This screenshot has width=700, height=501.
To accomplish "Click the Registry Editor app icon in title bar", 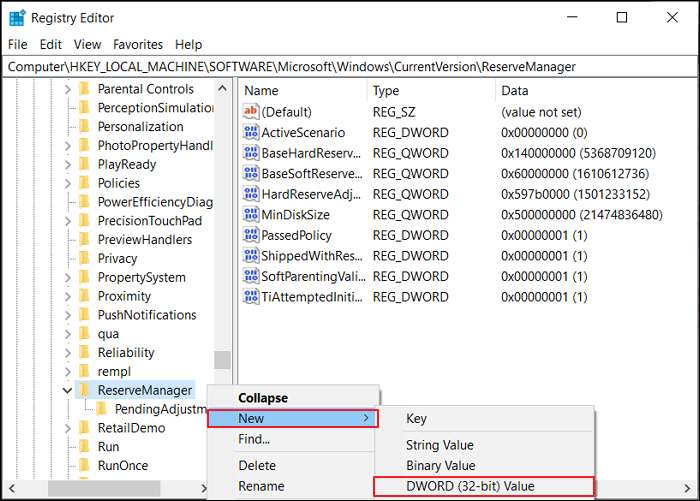I will click(x=17, y=18).
